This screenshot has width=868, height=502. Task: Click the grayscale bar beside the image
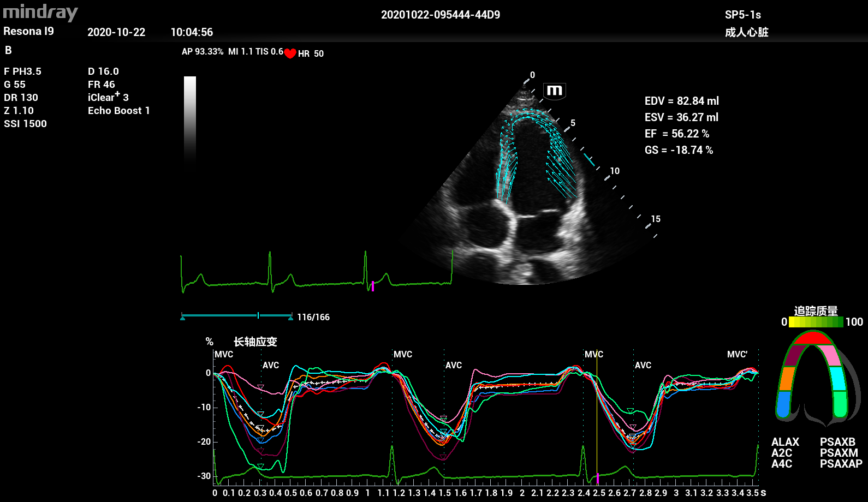[x=189, y=119]
